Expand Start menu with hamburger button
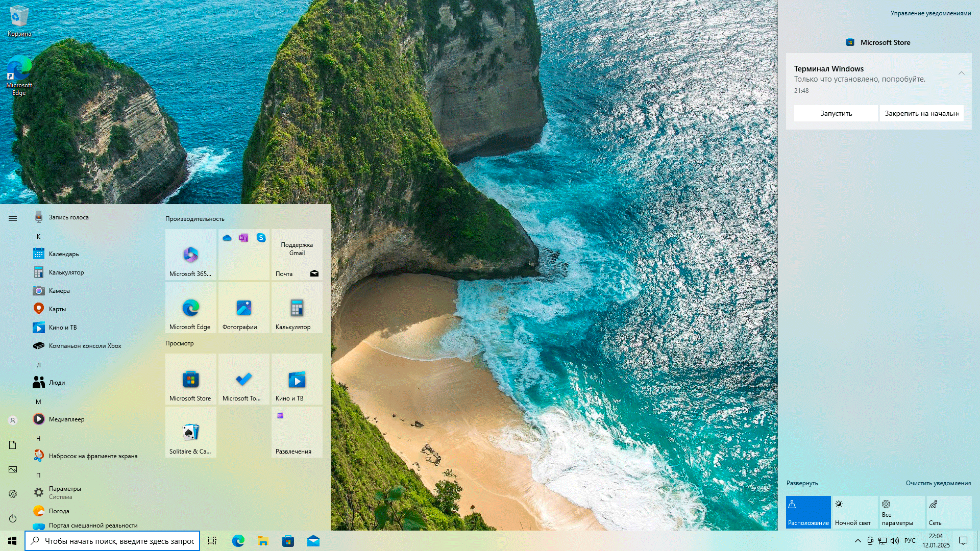Viewport: 980px width, 551px height. coord(13,218)
